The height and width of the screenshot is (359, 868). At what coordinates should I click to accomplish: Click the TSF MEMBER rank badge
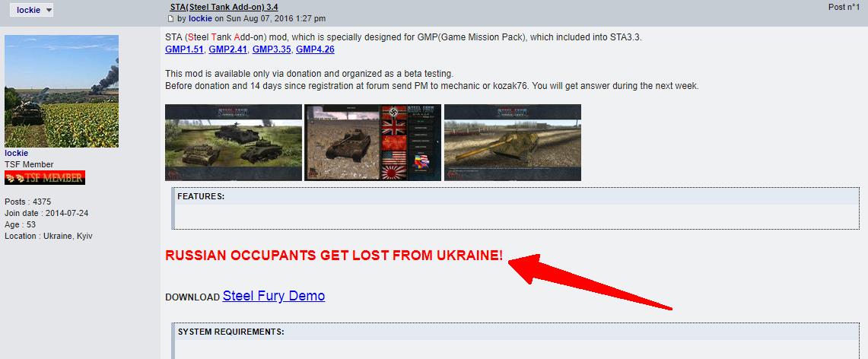[x=45, y=177]
